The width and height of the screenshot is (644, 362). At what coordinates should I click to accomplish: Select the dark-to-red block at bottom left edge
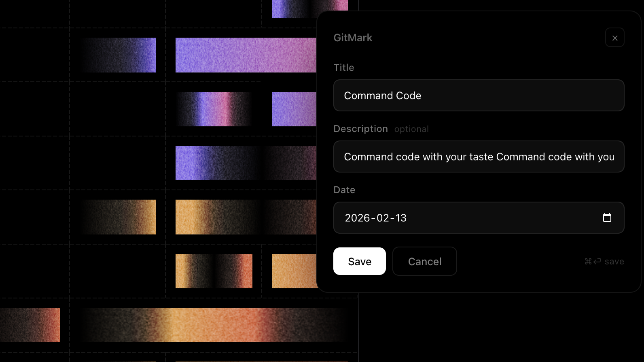tap(30, 325)
